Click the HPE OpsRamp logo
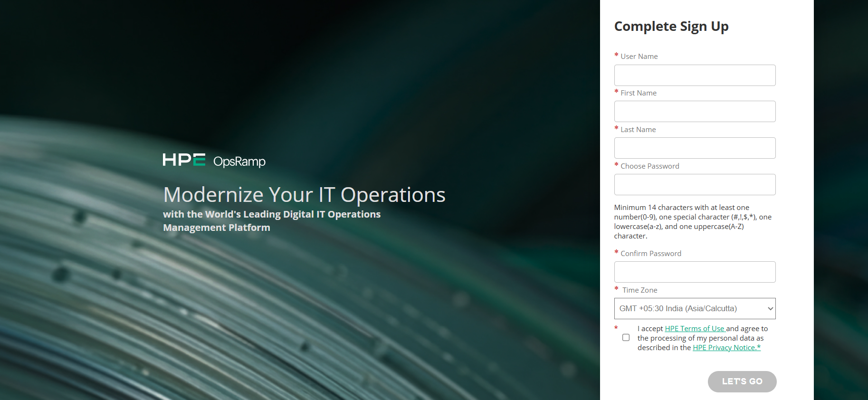Viewport: 868px width, 400px height. pyautogui.click(x=214, y=161)
